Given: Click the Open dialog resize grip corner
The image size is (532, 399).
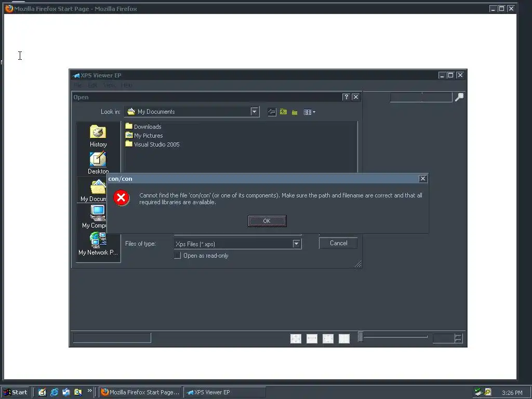Looking at the screenshot, I should click(358, 264).
